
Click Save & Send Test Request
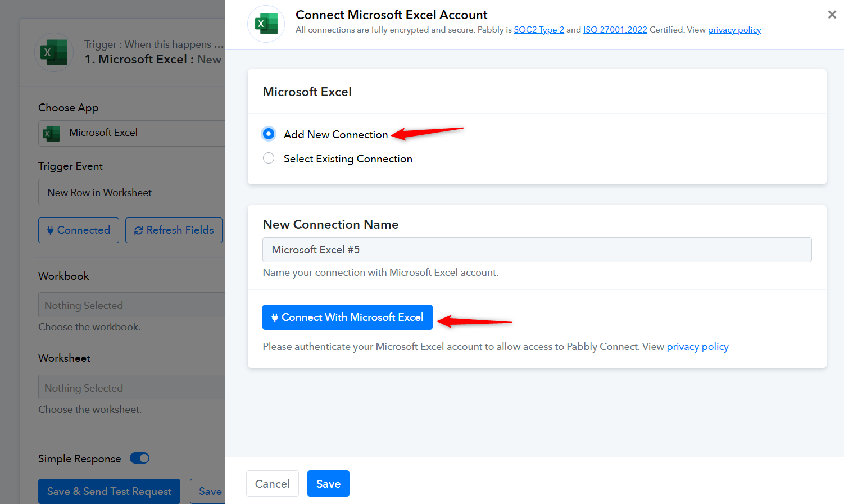pos(109,492)
